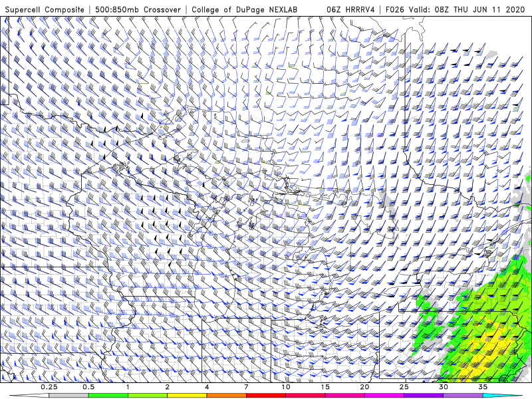Click the legend value 2
The height and width of the screenshot is (399, 532).
pos(168,387)
